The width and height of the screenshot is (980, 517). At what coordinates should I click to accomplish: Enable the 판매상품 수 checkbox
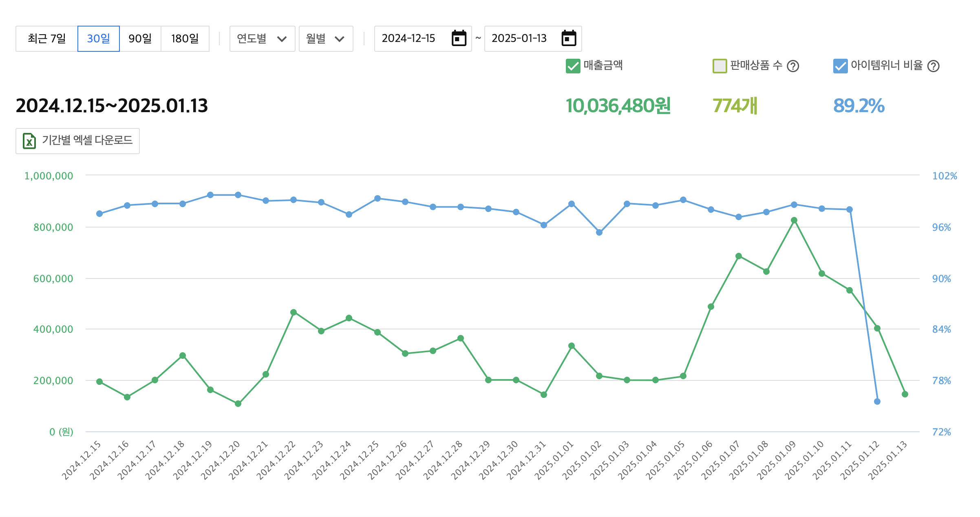click(720, 66)
